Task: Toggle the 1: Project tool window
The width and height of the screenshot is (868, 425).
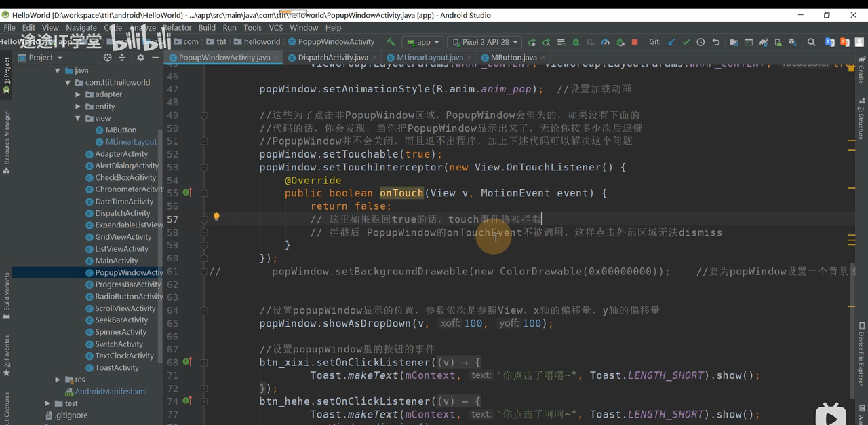Action: 7,71
